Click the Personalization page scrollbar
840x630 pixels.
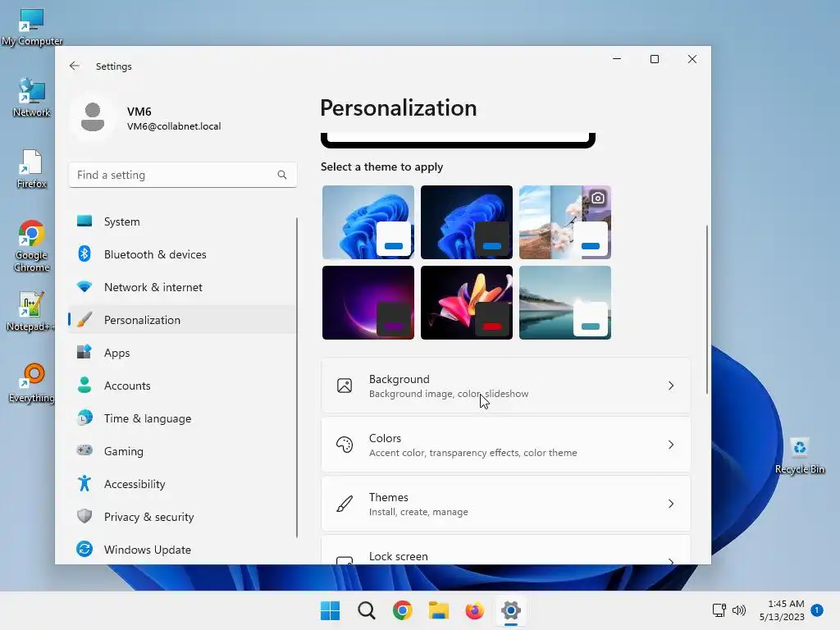706,309
